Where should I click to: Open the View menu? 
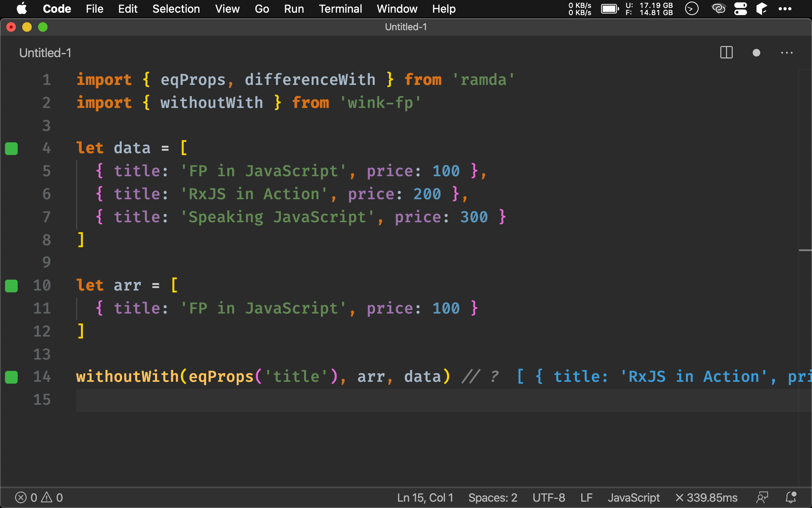(x=227, y=9)
